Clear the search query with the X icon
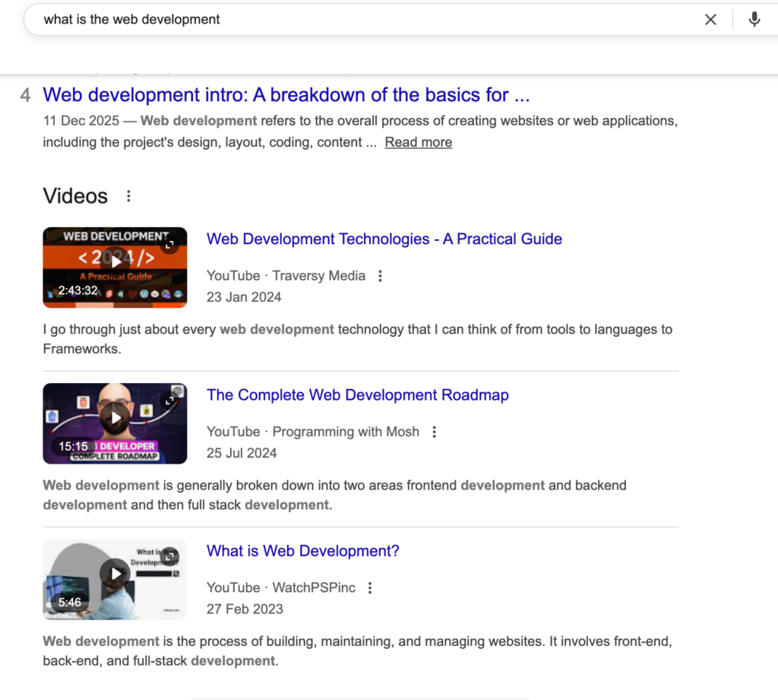Viewport: 778px width, 700px height. pos(710,19)
